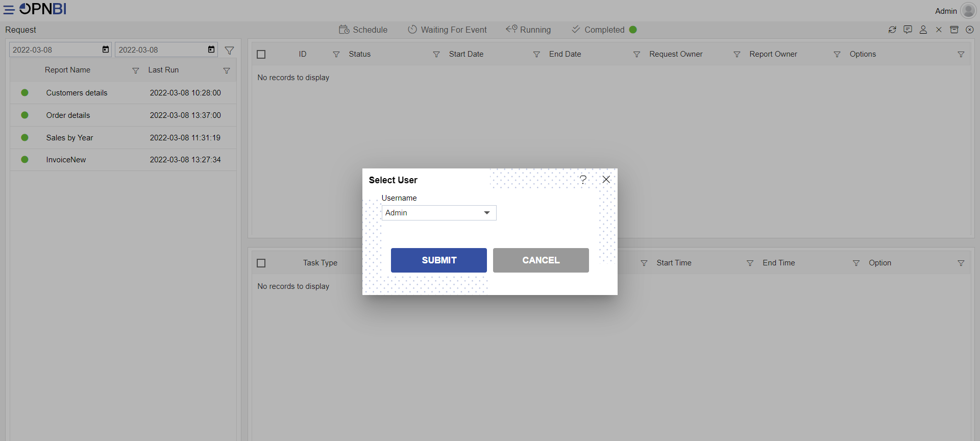980x441 pixels.
Task: Click the user icon in the Request toolbar
Action: tap(923, 30)
